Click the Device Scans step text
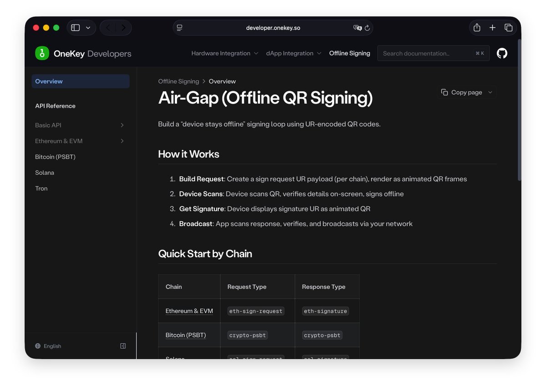Viewport: 546px width, 392px height. tap(292, 194)
